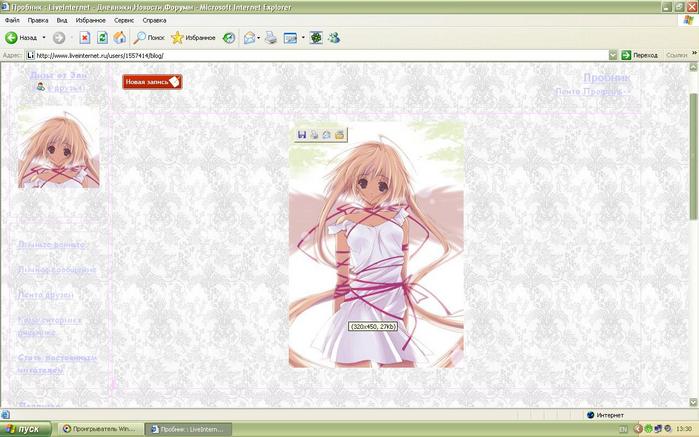Viewport: 699px width, 437px height.
Task: Click the Save image floppy icon
Action: [x=302, y=135]
